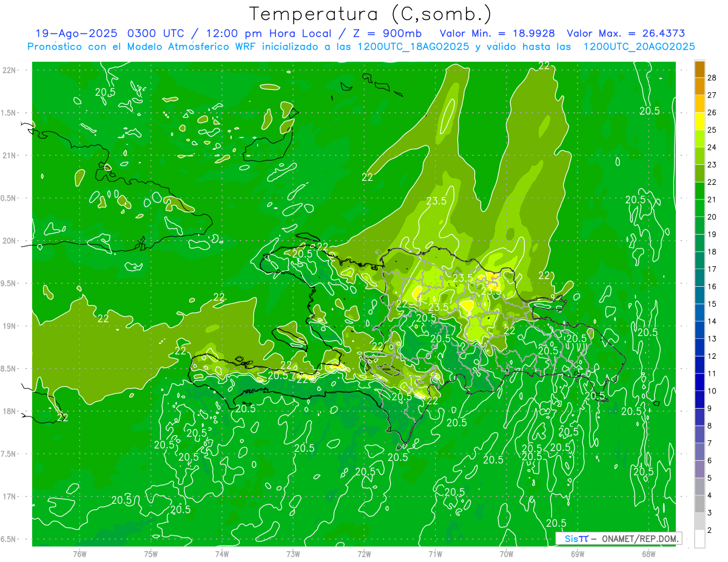Click the 70W longitude axis label

tap(507, 554)
